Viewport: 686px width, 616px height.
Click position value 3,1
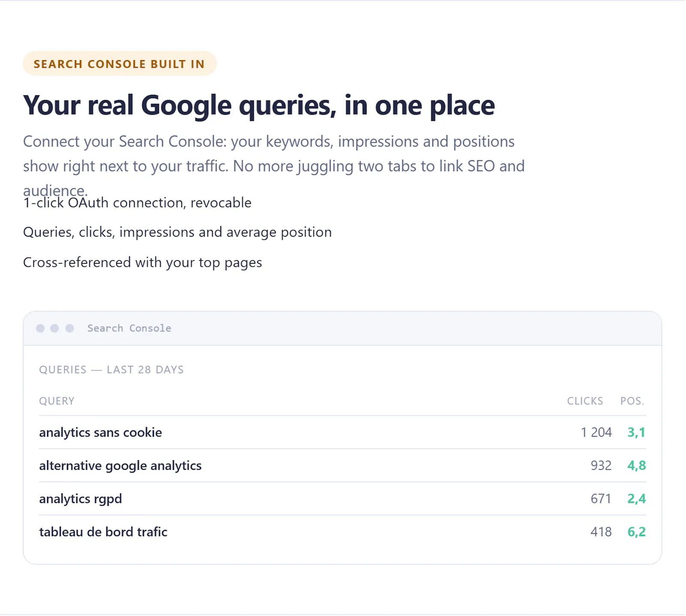pos(636,432)
